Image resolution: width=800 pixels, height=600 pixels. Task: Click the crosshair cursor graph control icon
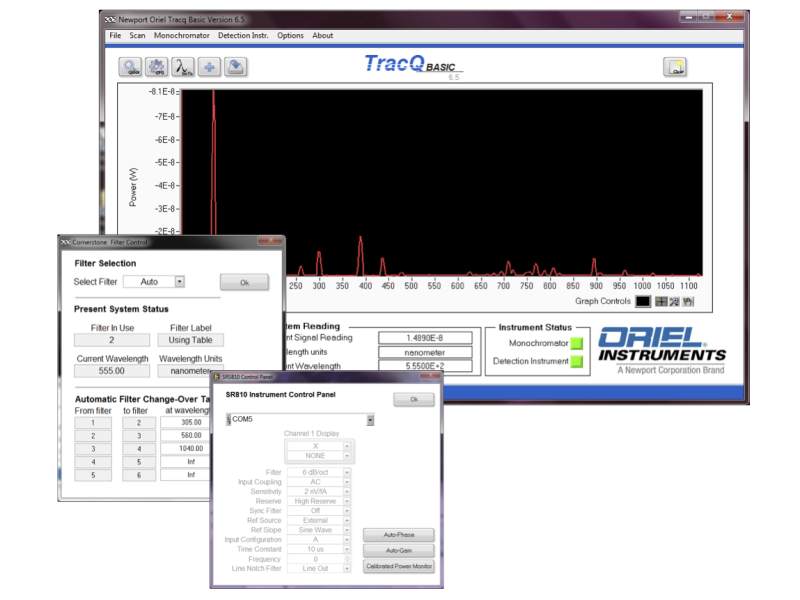[661, 301]
